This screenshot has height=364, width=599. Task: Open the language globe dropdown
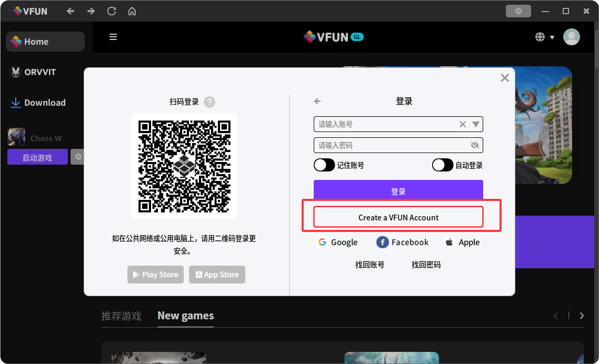pyautogui.click(x=544, y=37)
